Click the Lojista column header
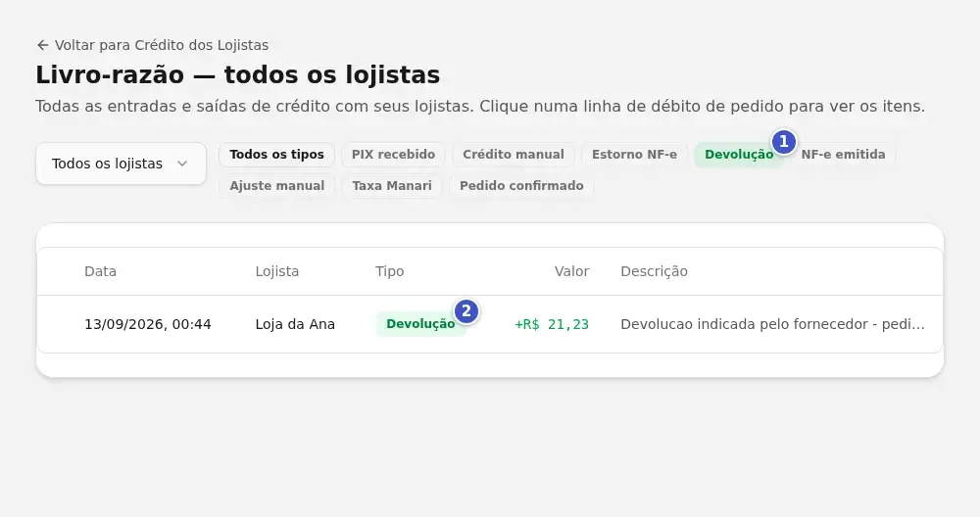 [277, 271]
